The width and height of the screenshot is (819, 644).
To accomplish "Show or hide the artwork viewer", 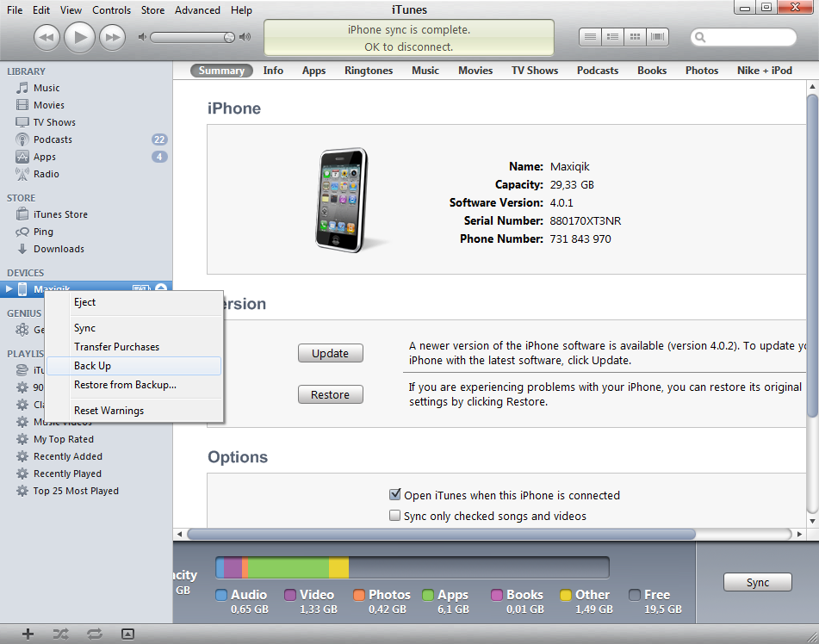I will click(128, 634).
